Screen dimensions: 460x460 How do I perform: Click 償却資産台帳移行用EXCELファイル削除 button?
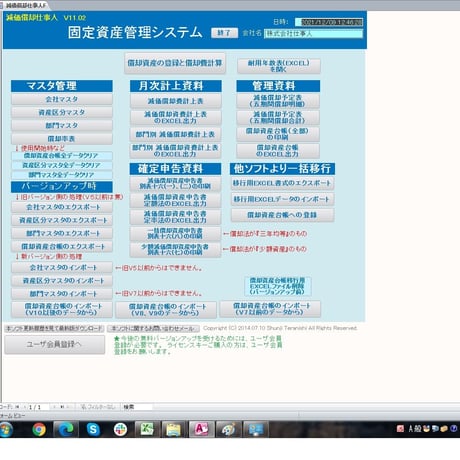point(277,286)
